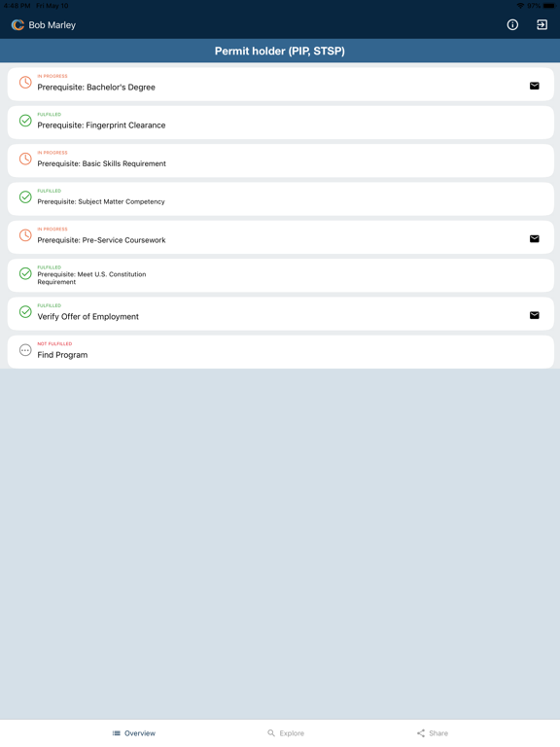Click clock status icon for Bachelor's Degree
The height and width of the screenshot is (747, 560).
point(25,83)
